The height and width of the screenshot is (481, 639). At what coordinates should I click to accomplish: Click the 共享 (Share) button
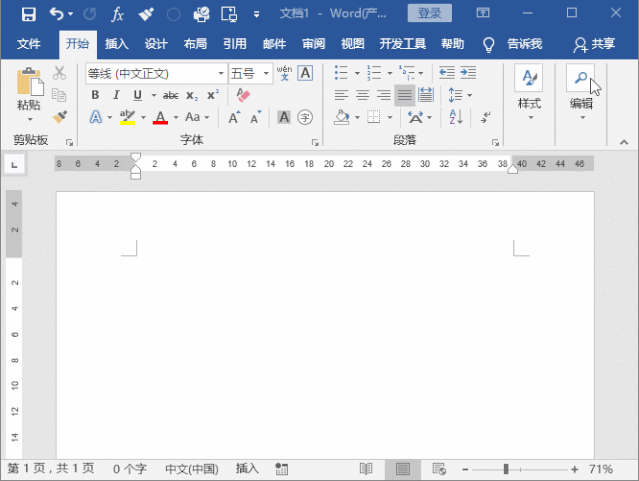pos(594,44)
